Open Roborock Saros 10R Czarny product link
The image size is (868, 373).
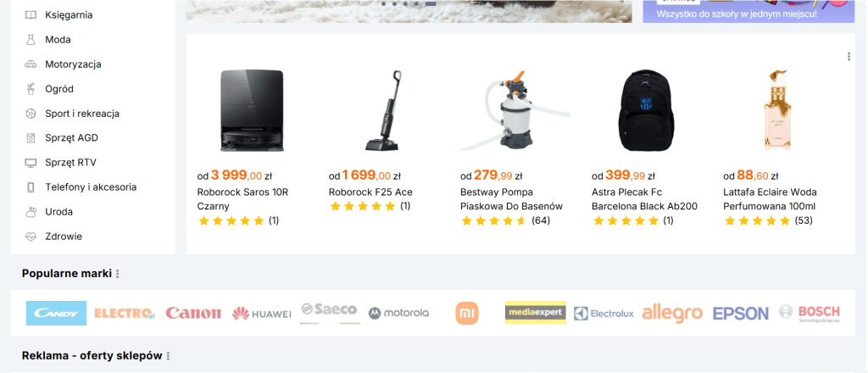[x=243, y=199]
